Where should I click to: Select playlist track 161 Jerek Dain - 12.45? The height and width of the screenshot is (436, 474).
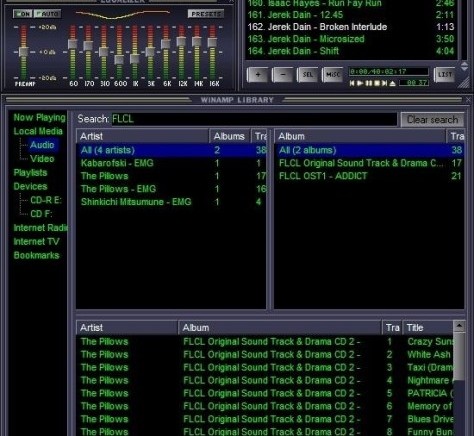(x=351, y=15)
